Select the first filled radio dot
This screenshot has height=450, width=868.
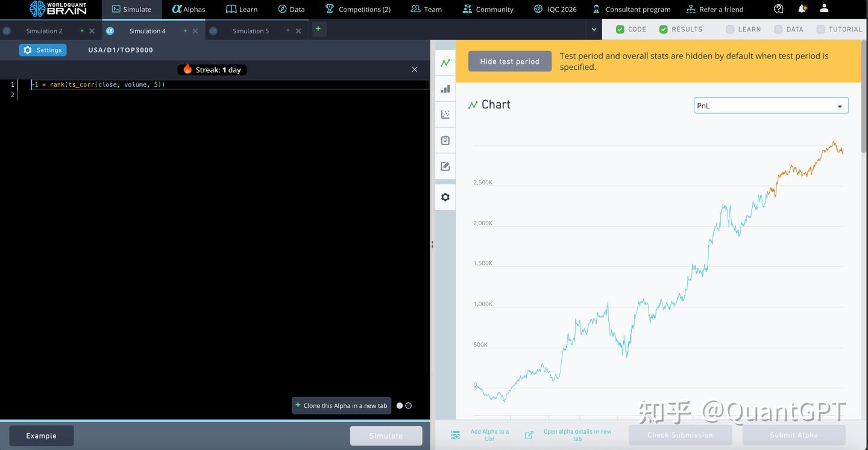400,406
